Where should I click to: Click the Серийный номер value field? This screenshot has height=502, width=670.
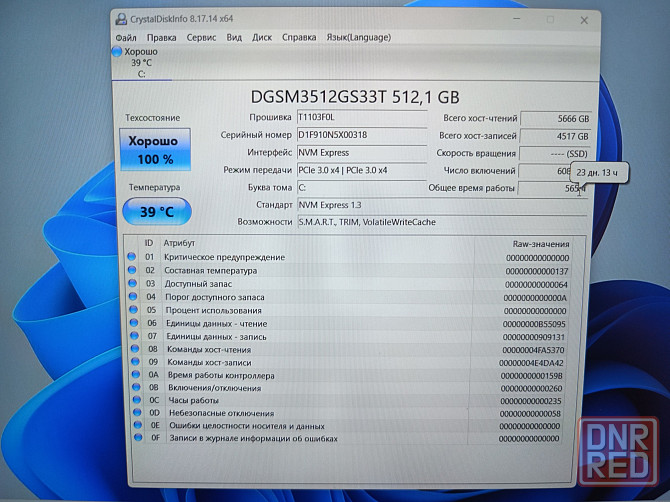359,135
